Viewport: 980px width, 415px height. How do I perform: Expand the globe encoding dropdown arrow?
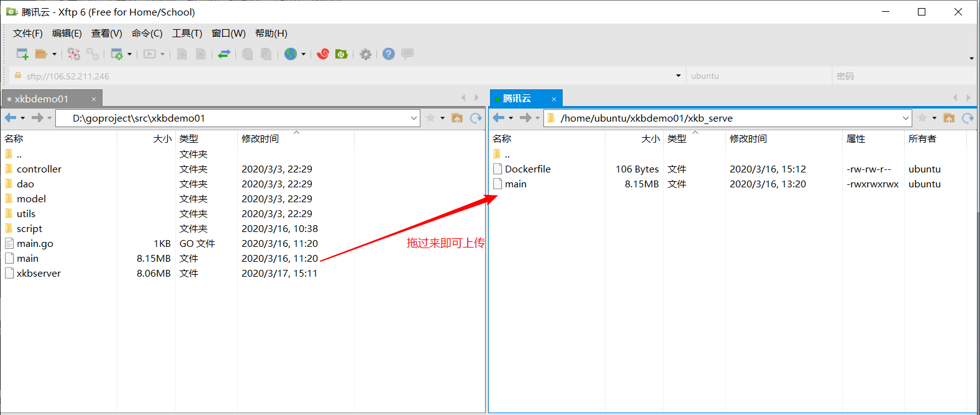point(303,54)
